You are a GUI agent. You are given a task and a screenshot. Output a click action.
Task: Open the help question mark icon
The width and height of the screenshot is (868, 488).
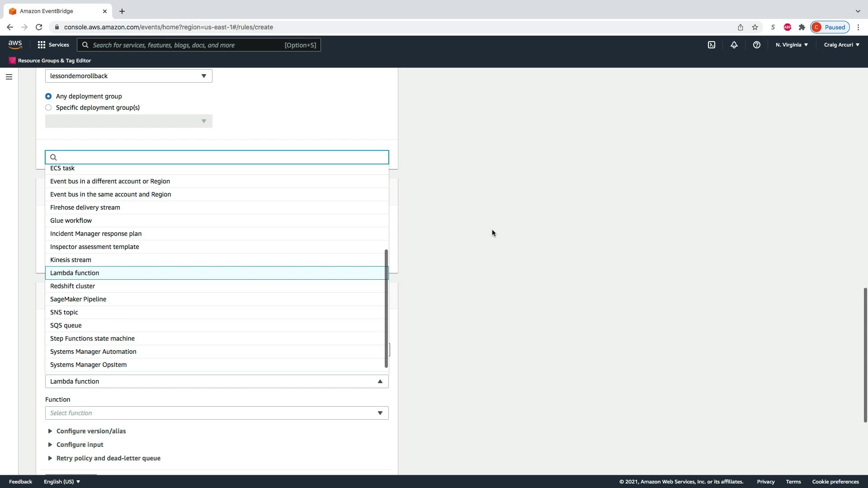(x=756, y=45)
